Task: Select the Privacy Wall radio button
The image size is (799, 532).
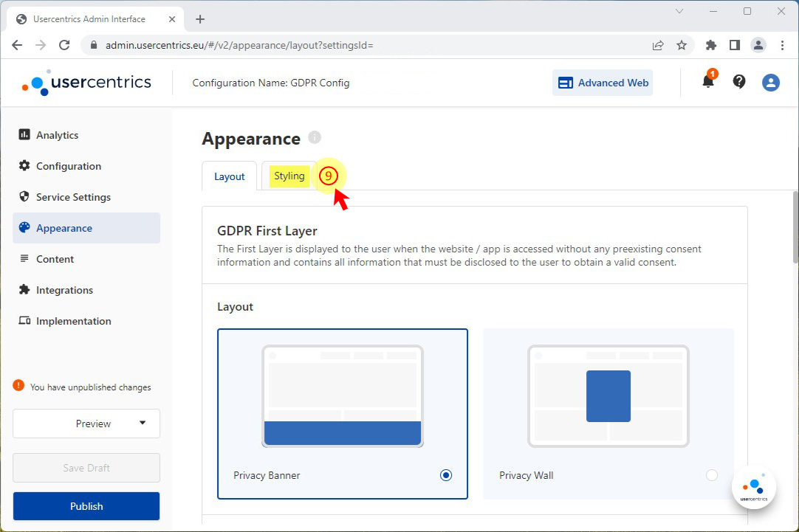Action: pos(711,475)
